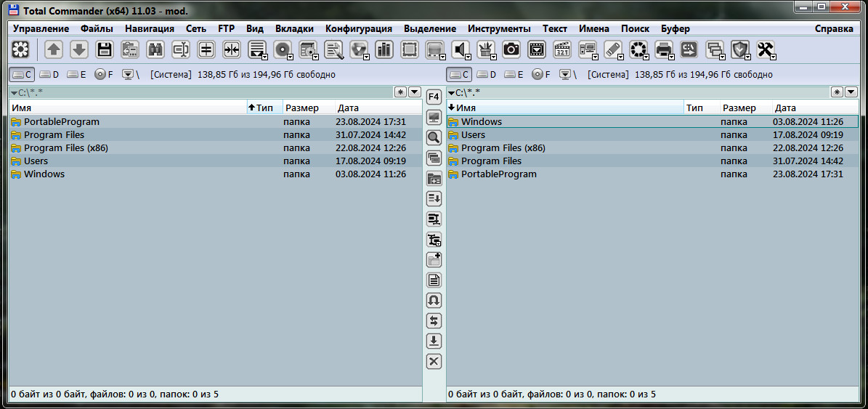The height and width of the screenshot is (409, 868).
Task: Click the film frame toolbar icon
Action: tap(536, 50)
